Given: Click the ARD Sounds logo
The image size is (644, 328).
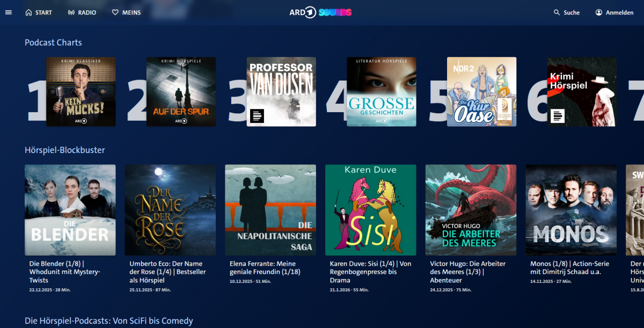Looking at the screenshot, I should (321, 12).
